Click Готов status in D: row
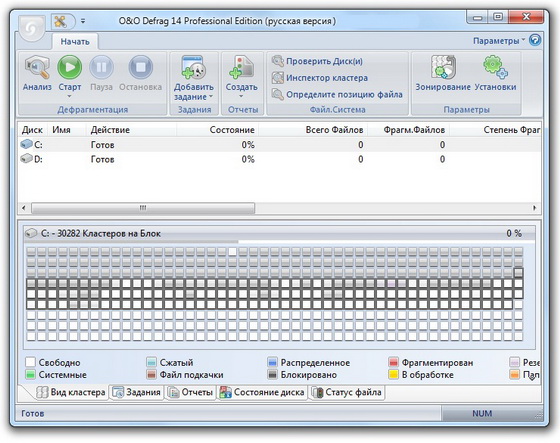 (x=102, y=159)
